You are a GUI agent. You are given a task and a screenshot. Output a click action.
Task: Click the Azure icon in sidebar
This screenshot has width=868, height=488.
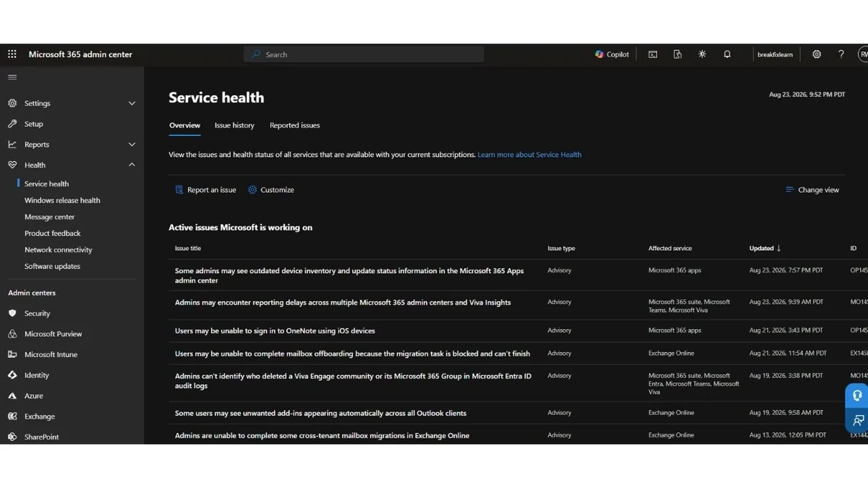(12, 395)
